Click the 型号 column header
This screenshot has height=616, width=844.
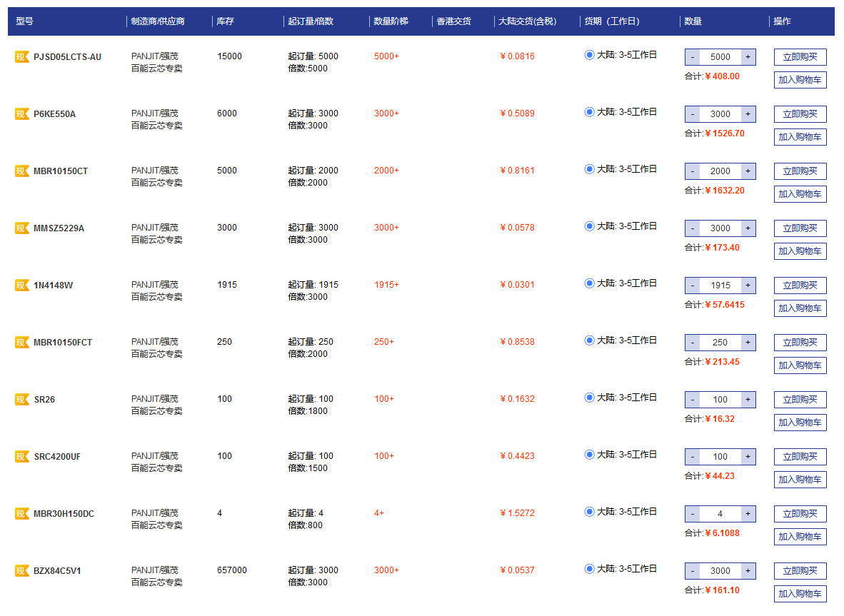25,21
